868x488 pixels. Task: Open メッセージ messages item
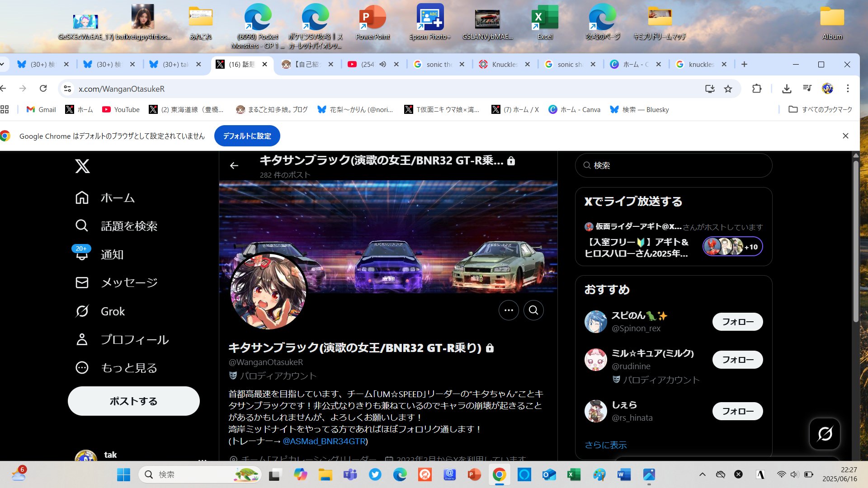pyautogui.click(x=116, y=282)
